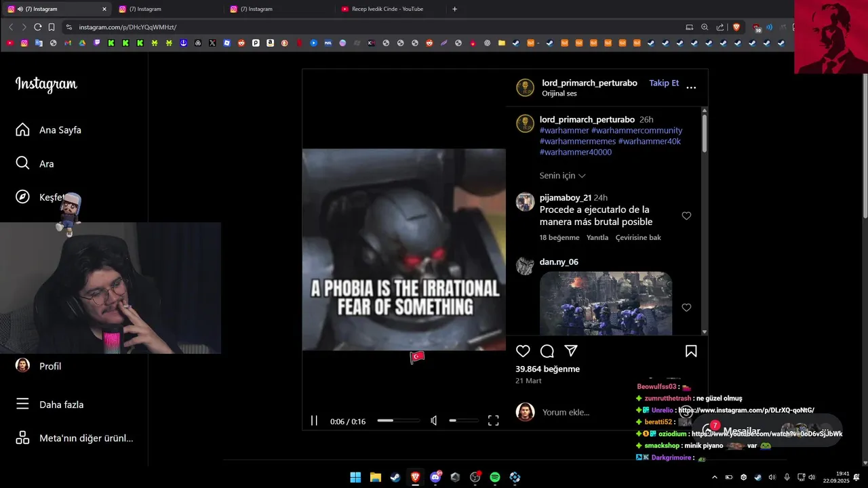This screenshot has height=488, width=868.
Task: Go back in browser history
Action: pos(10,27)
